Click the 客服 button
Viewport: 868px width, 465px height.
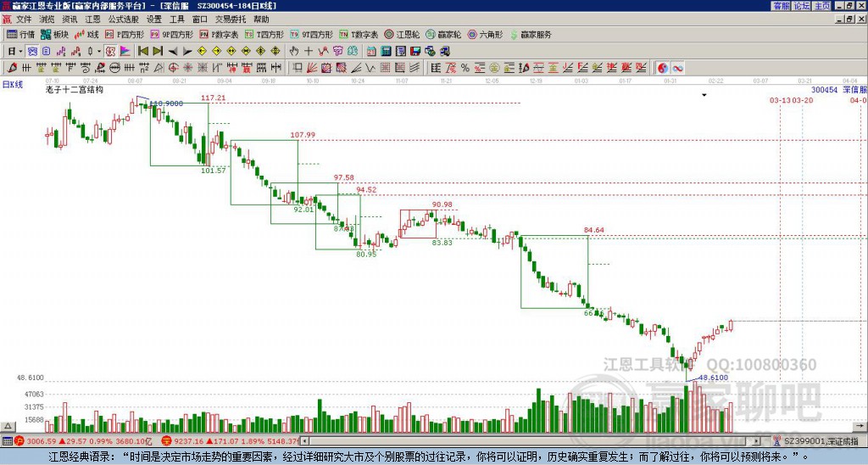tap(781, 6)
